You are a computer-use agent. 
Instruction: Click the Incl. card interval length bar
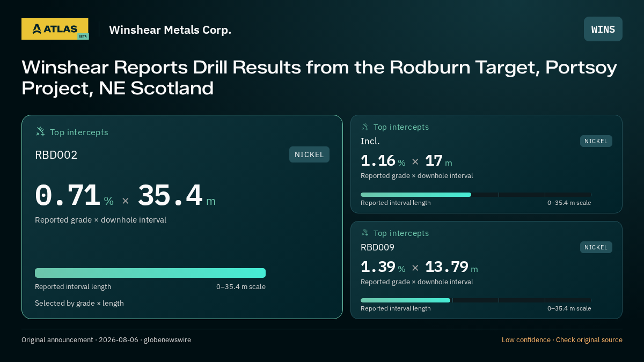[476, 195]
